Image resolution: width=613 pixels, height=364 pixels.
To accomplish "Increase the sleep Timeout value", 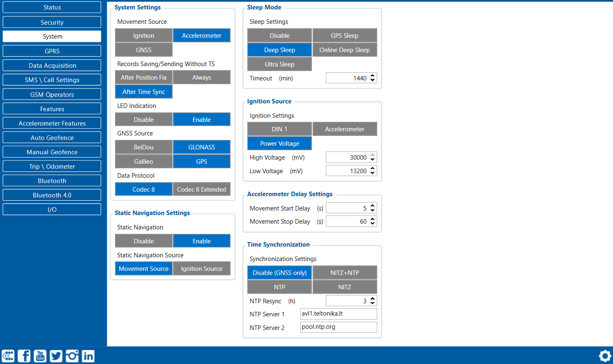I will coord(372,76).
